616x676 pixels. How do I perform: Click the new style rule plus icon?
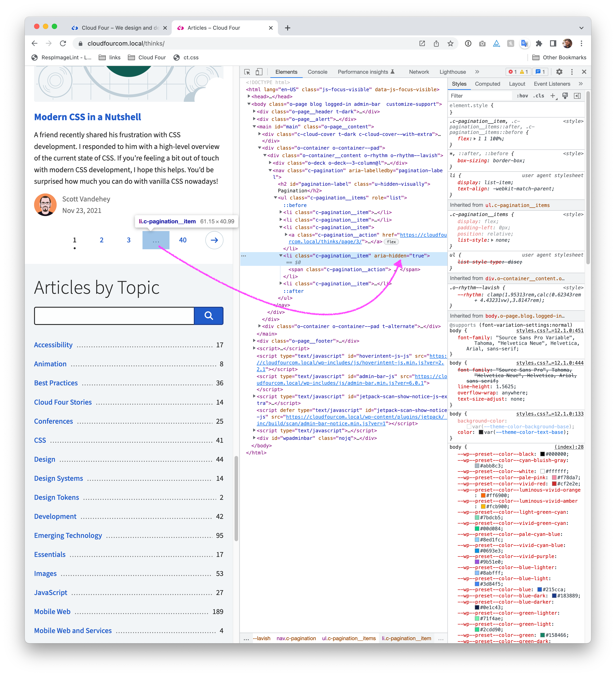[553, 96]
